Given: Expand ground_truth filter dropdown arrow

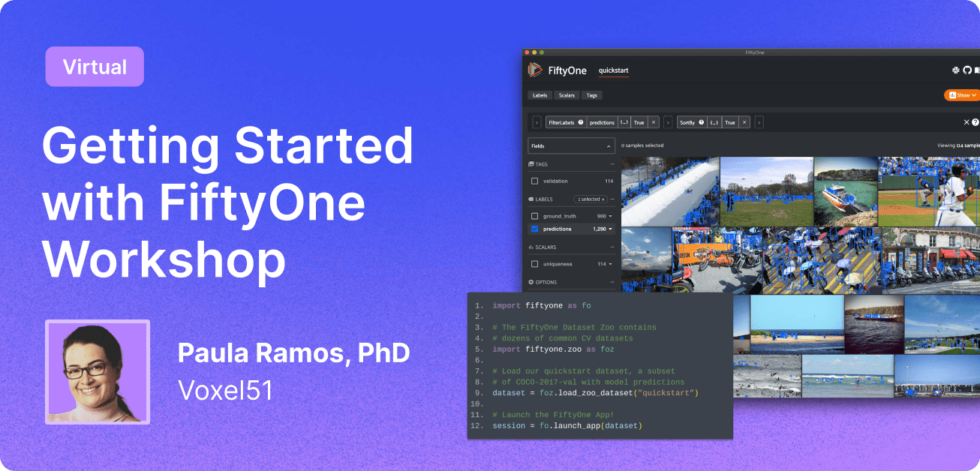Looking at the screenshot, I should 610,216.
